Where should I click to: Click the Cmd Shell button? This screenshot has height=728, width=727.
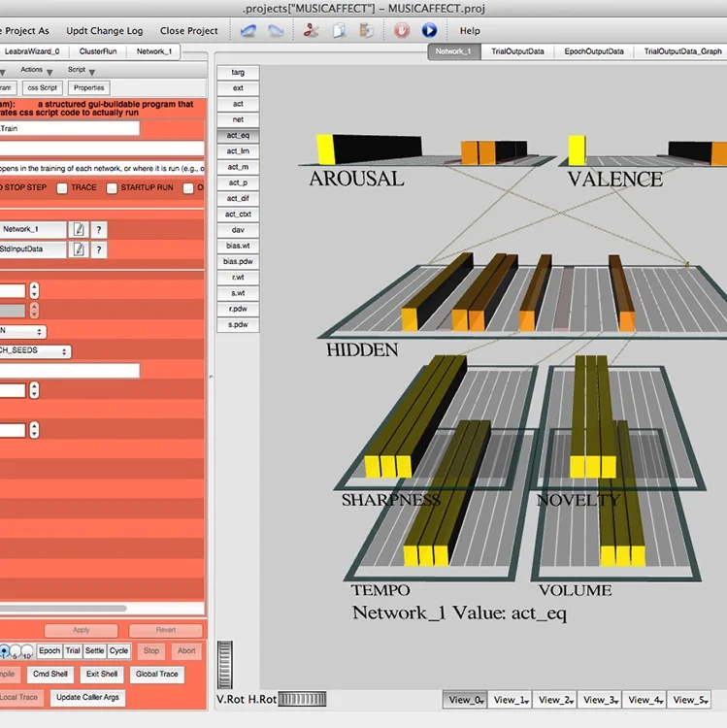pyautogui.click(x=50, y=675)
